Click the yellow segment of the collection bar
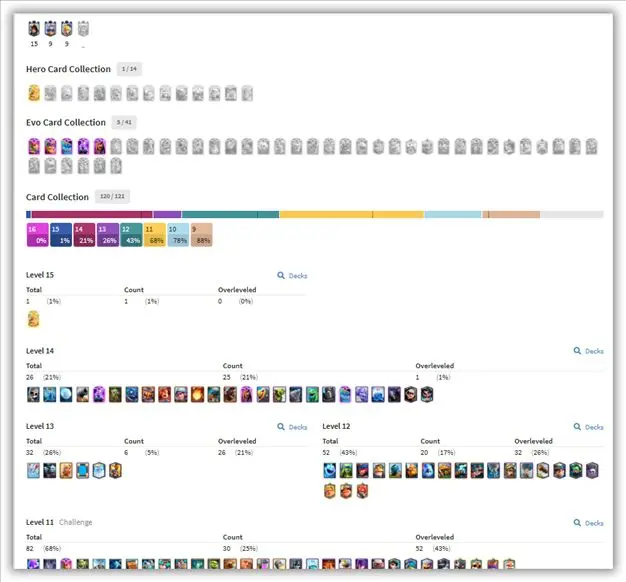The image size is (626, 582). point(352,214)
